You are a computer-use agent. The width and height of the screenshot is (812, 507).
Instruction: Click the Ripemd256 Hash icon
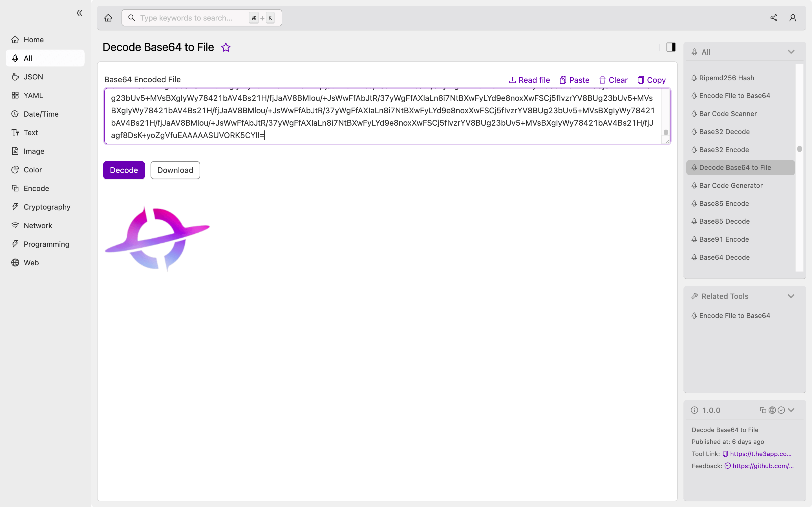(694, 78)
